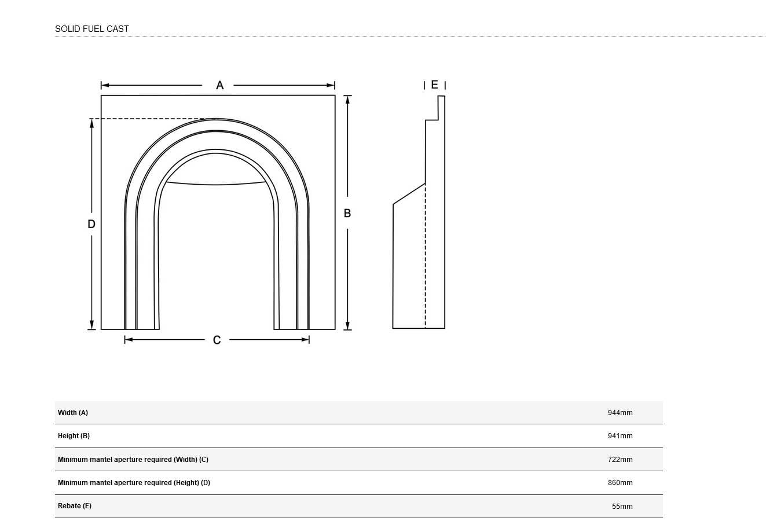Image resolution: width=766 pixels, height=532 pixels.
Task: Select the minimum mantel aperture (Width) (C) label
Action: 133,460
